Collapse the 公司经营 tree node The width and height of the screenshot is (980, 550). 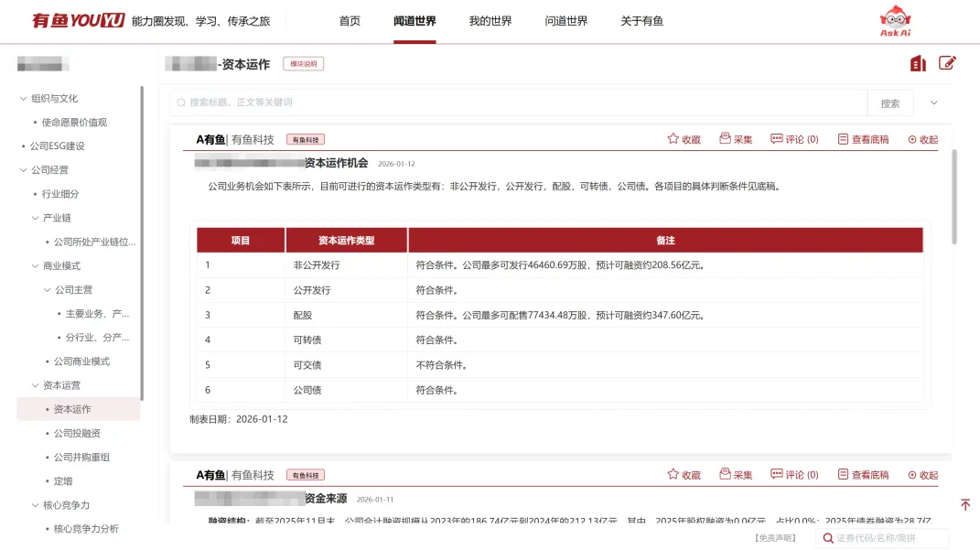[x=23, y=170]
